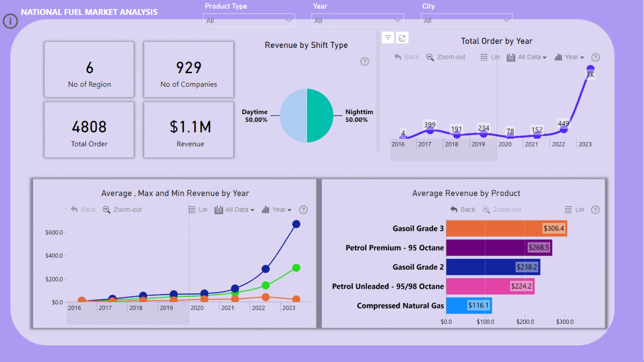Image resolution: width=644 pixels, height=362 pixels.
Task: Select the Nighttime pie slice
Action: 320,116
